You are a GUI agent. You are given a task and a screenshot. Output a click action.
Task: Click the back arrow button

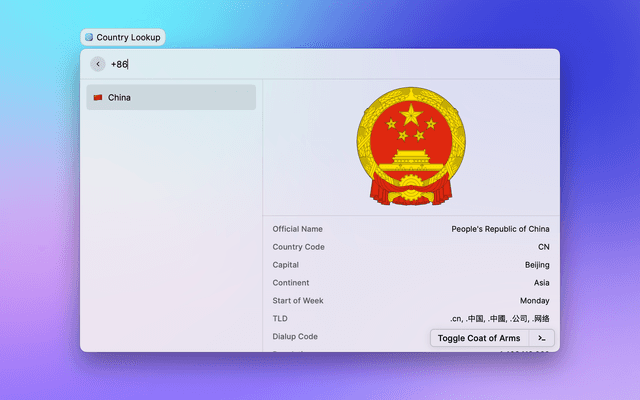tap(97, 64)
